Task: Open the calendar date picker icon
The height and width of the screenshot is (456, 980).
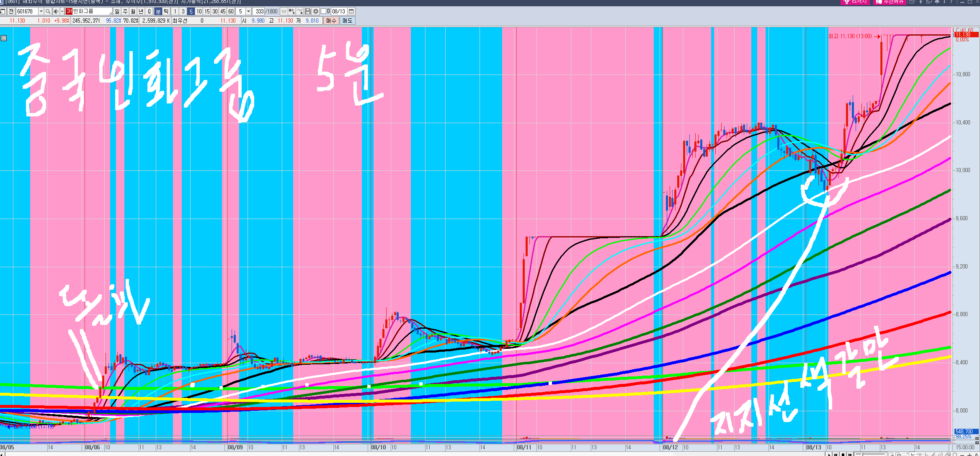Action: [351, 11]
